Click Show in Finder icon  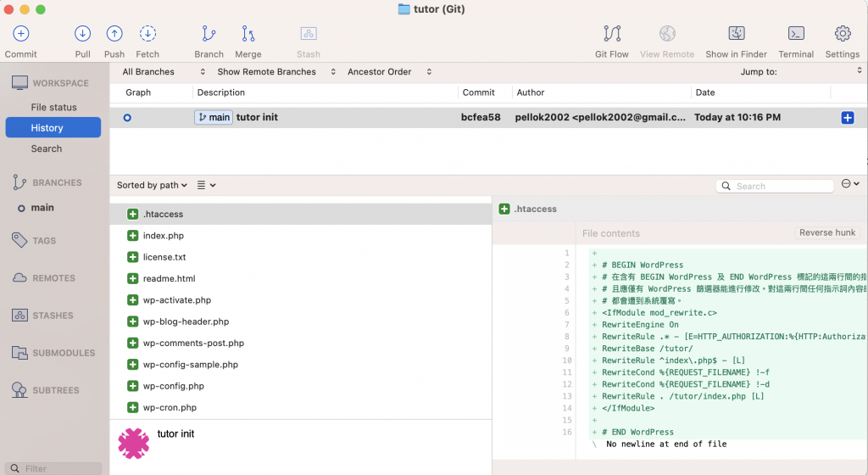(x=737, y=34)
